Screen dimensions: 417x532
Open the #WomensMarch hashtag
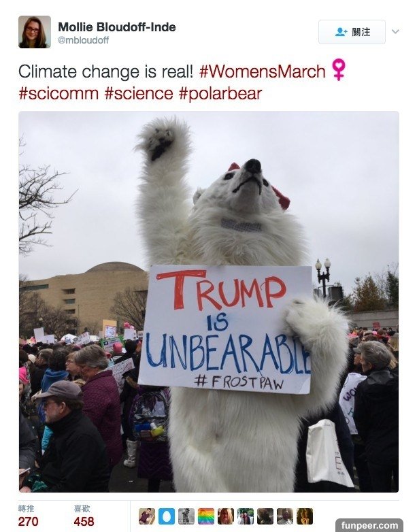click(263, 71)
